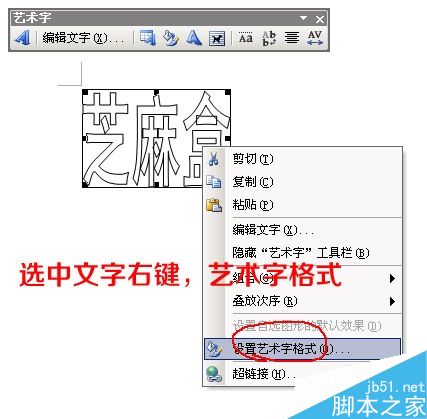Open WordArt Character Spacing icon
The height and width of the screenshot is (419, 427).
coord(315,38)
